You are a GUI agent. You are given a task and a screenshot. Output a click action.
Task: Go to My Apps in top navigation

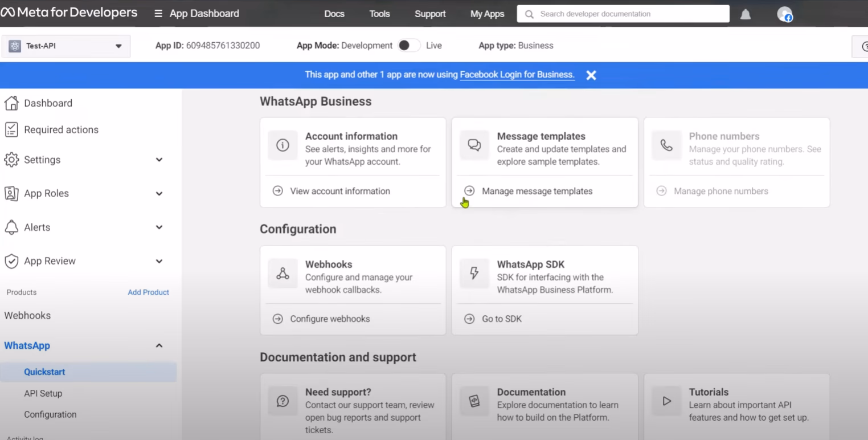[487, 14]
